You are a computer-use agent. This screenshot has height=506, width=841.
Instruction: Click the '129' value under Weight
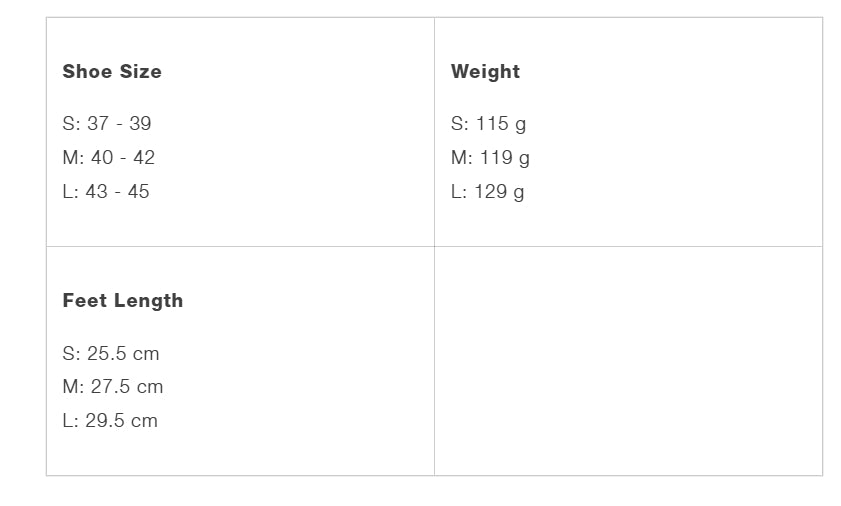(491, 192)
